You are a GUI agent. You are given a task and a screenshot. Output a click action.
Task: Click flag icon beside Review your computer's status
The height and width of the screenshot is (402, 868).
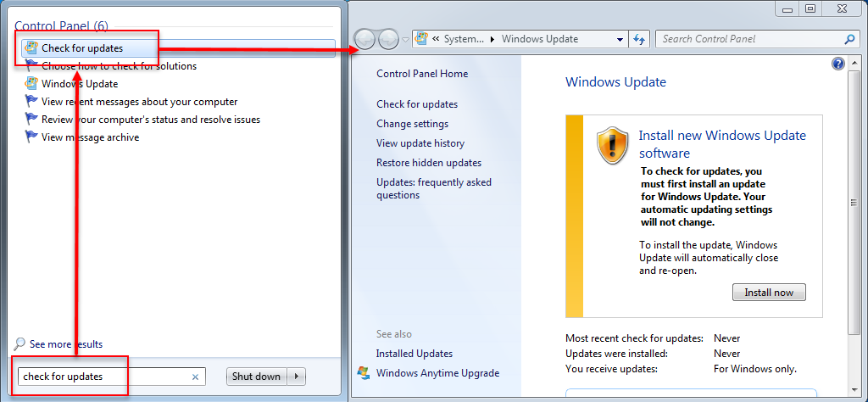[31, 119]
